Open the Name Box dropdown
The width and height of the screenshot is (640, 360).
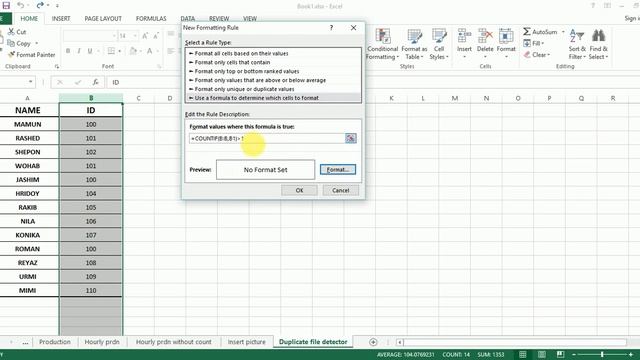(30, 82)
